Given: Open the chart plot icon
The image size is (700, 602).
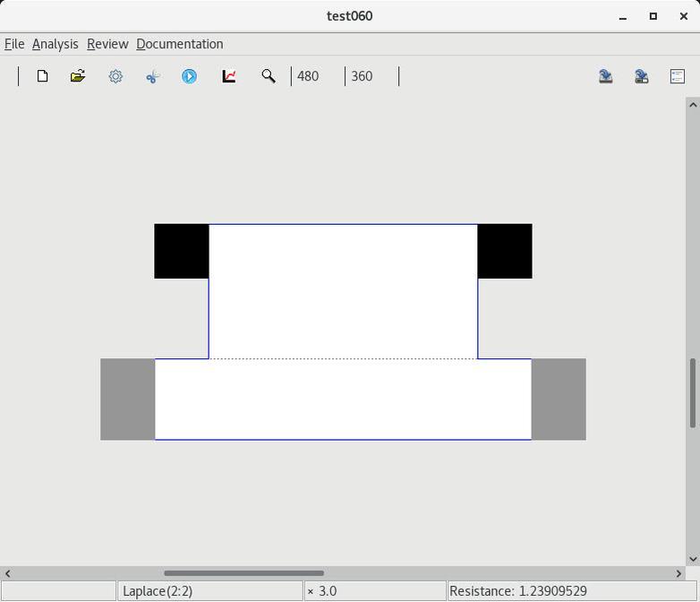Looking at the screenshot, I should tap(229, 76).
